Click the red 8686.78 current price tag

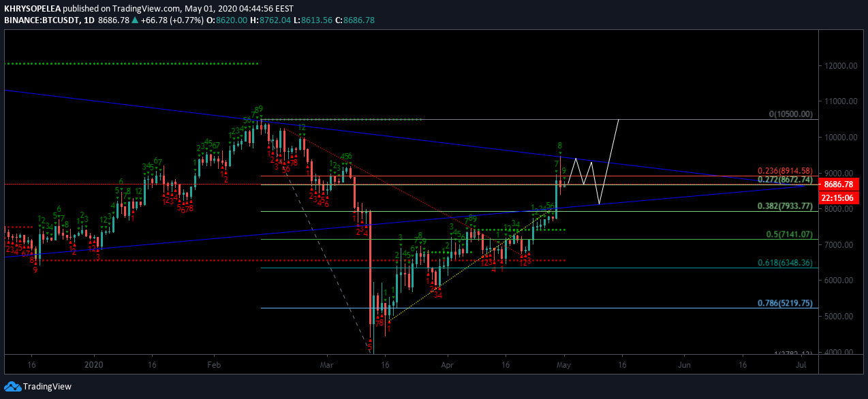(x=838, y=184)
